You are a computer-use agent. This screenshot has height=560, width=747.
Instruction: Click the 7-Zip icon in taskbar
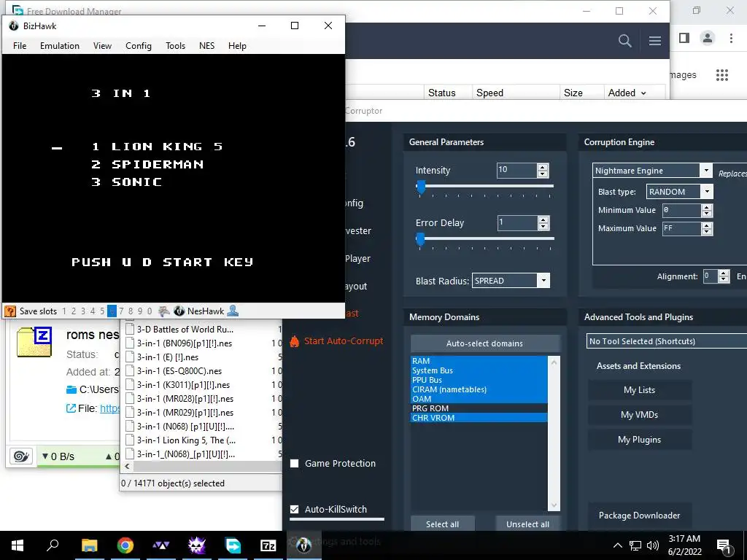[x=268, y=545]
